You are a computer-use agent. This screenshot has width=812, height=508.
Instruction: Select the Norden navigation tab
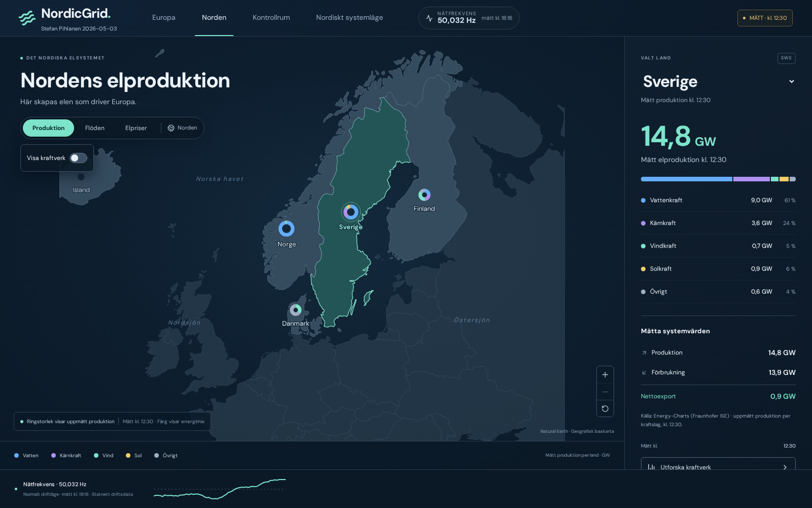214,17
